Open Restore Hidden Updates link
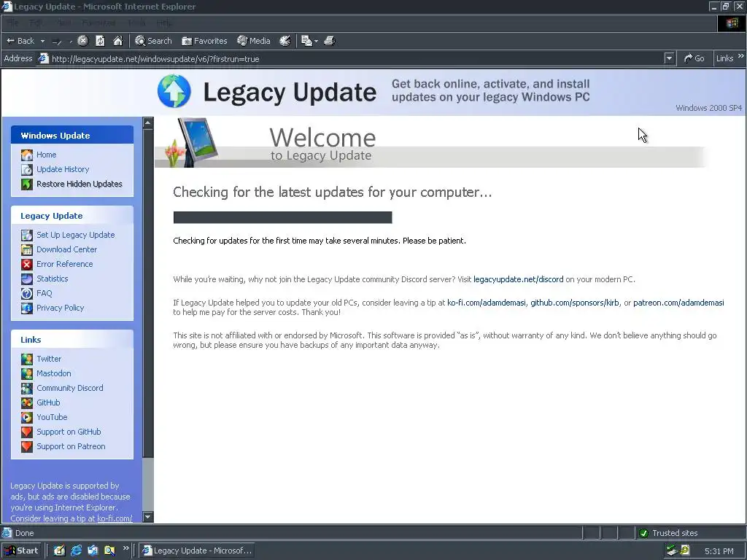The image size is (747, 560). point(79,184)
